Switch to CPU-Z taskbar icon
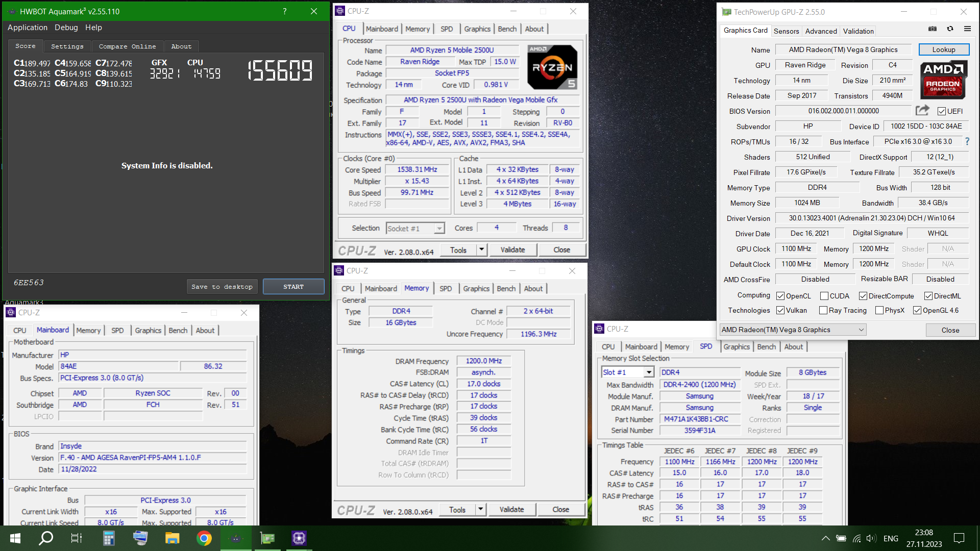Screen dimensions: 980x551 point(299,538)
